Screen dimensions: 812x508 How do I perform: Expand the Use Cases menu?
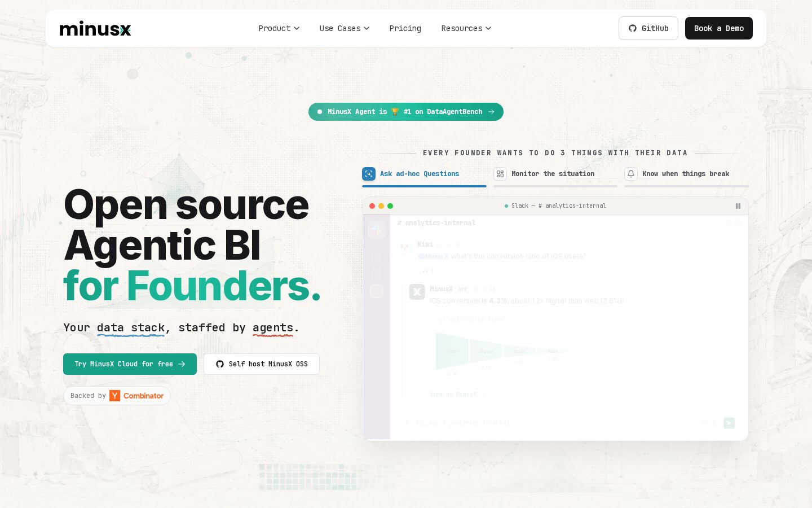[x=344, y=28]
